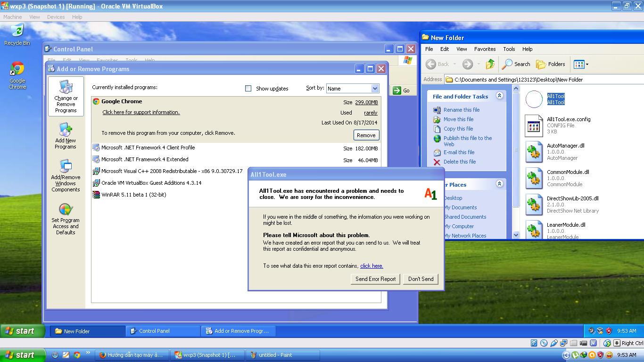Image resolution: width=644 pixels, height=362 pixels.
Task: Click the Remove button for Google Chrome
Action: click(x=366, y=135)
